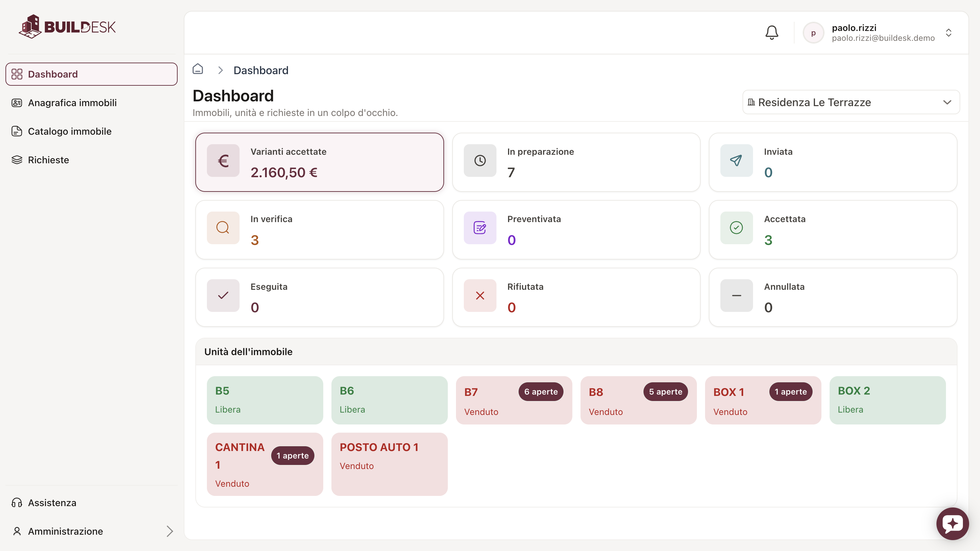Click the edit note icon for Preventivata

480,228
